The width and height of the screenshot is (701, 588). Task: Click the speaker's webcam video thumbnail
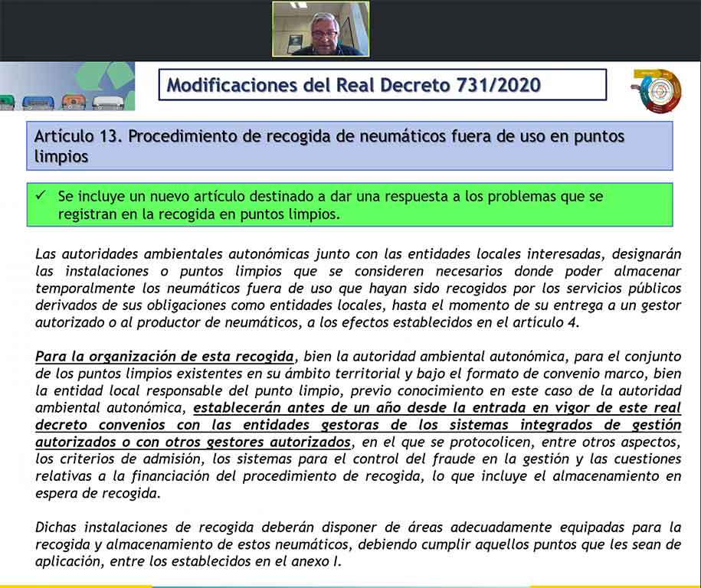[x=320, y=29]
